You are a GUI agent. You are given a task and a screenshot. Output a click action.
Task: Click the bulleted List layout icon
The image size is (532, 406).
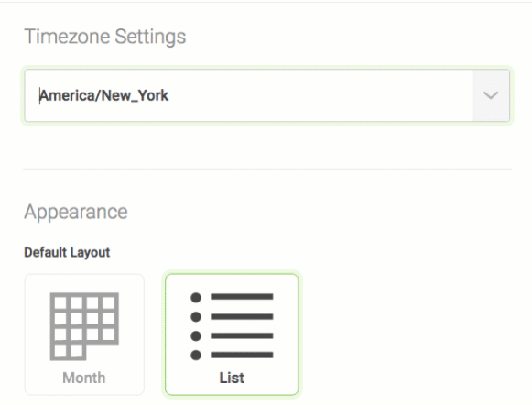tap(232, 326)
